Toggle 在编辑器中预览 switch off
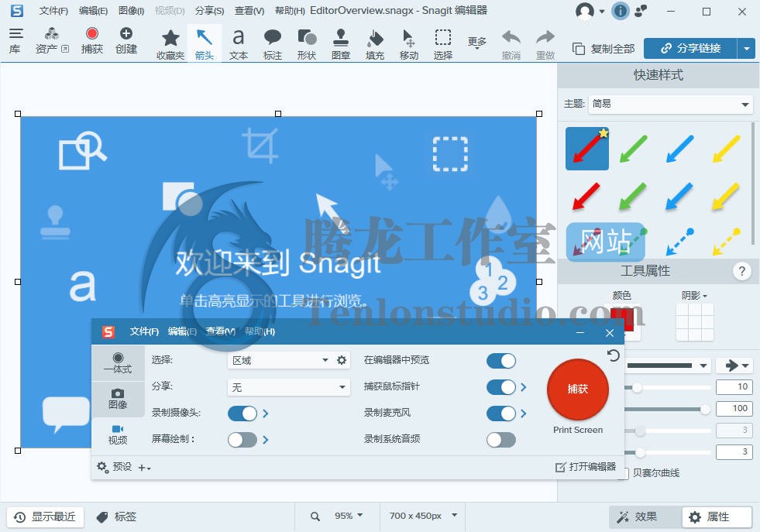This screenshot has width=760, height=532. (500, 360)
